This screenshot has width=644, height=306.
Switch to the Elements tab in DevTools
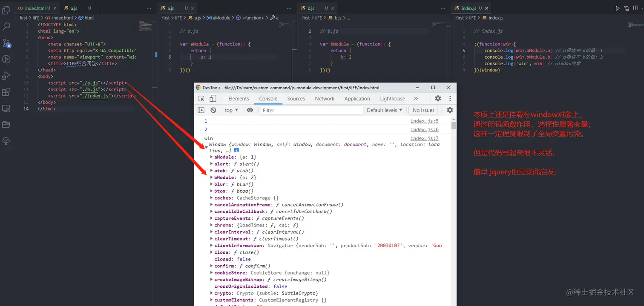tap(239, 98)
